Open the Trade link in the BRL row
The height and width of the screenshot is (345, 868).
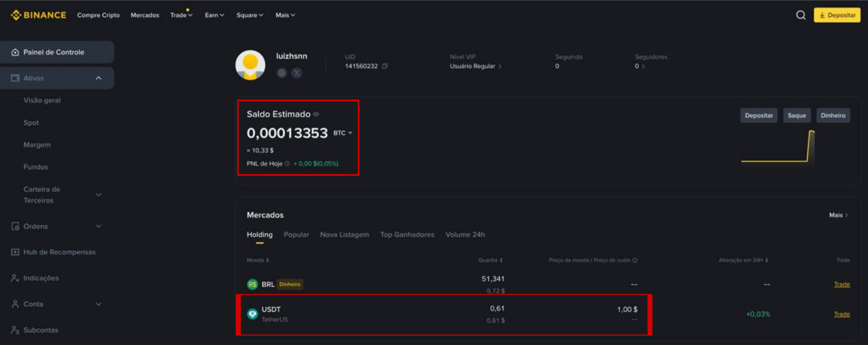(842, 284)
